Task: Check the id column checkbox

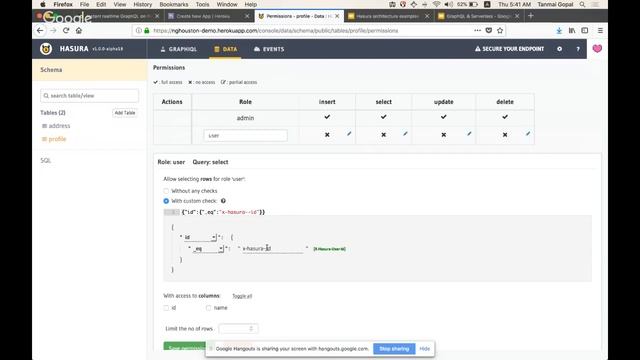Action: [166, 308]
